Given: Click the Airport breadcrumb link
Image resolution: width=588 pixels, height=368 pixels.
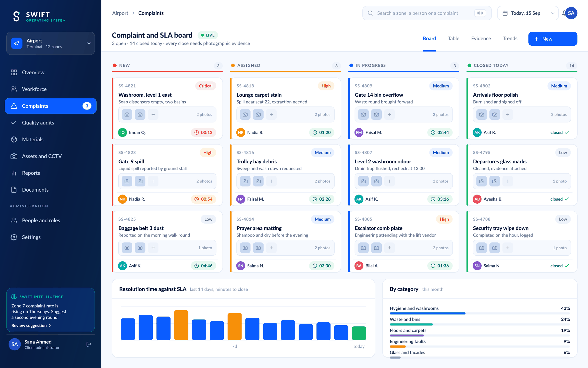Looking at the screenshot, I should pos(120,13).
